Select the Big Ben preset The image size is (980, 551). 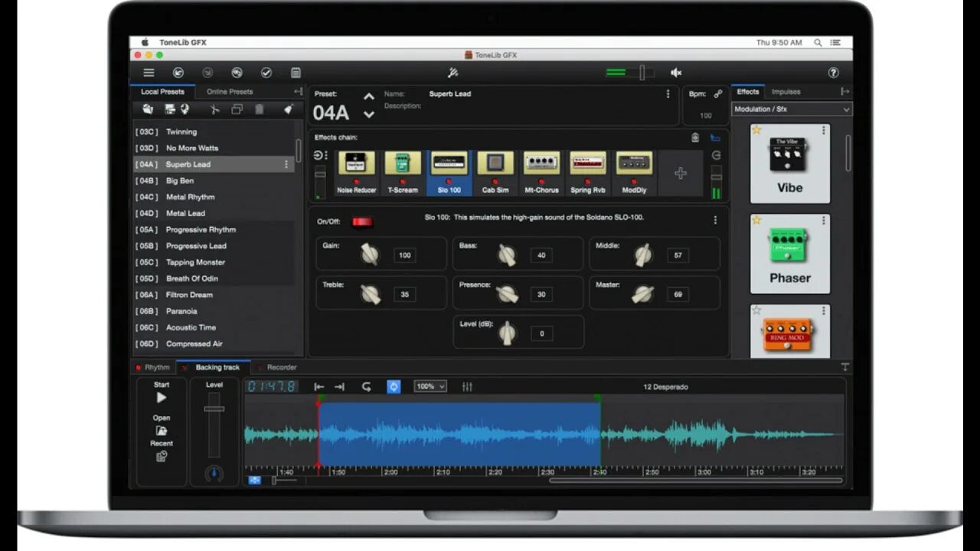(x=213, y=181)
